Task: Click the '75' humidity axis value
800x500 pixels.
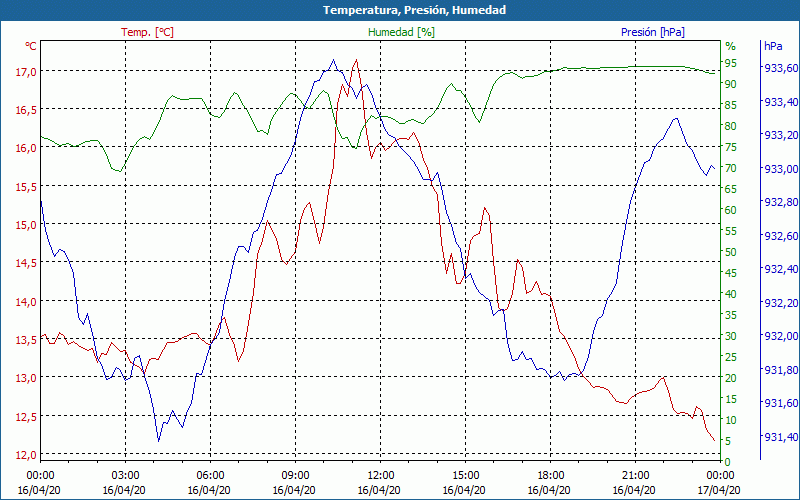Action: point(731,147)
